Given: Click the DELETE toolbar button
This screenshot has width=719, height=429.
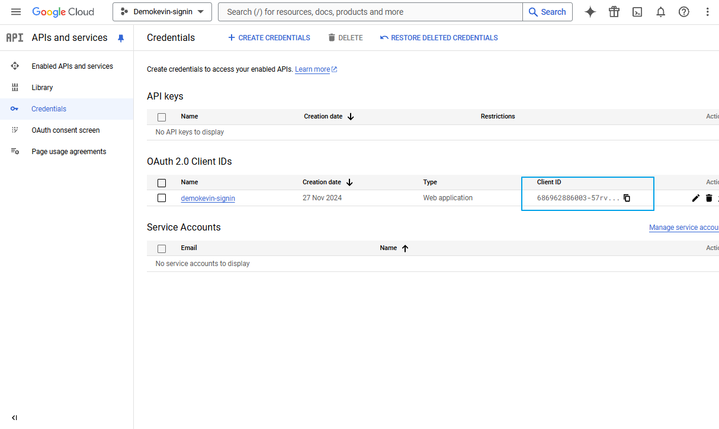Looking at the screenshot, I should click(345, 38).
